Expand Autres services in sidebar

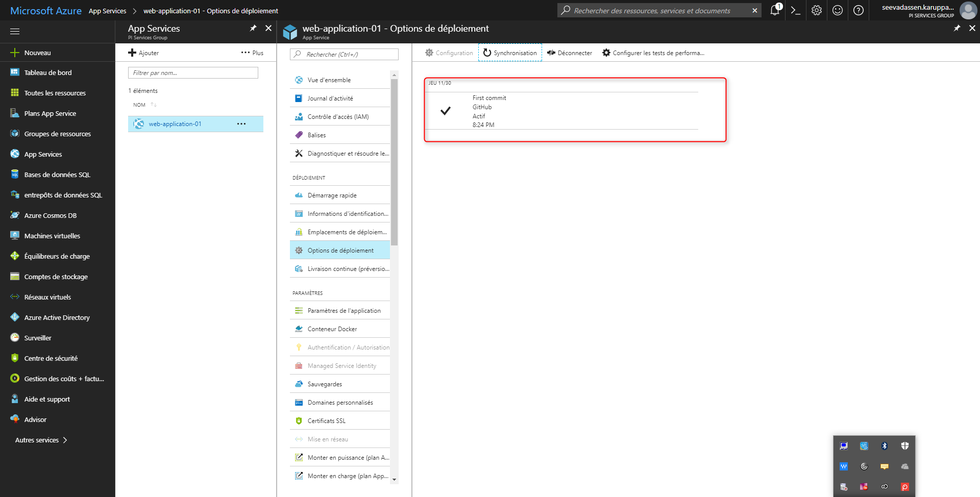[41, 440]
